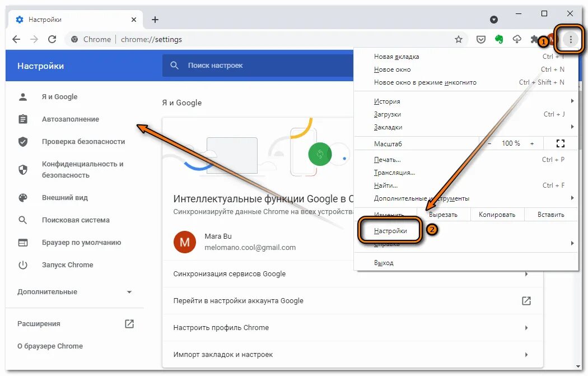The width and height of the screenshot is (588, 376).
Task: Open Настроить профиль Chrome chevron
Action: point(526,328)
